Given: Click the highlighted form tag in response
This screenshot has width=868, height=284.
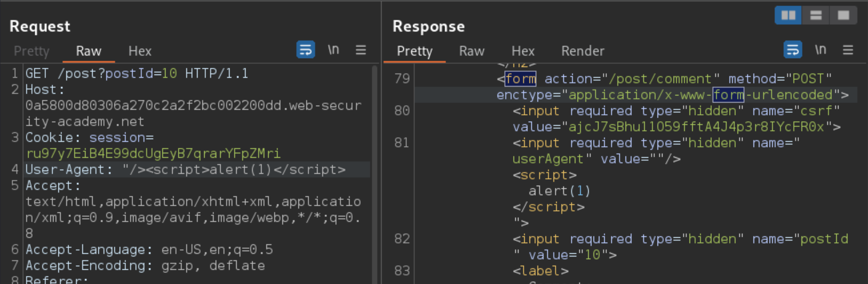Looking at the screenshot, I should 520,79.
